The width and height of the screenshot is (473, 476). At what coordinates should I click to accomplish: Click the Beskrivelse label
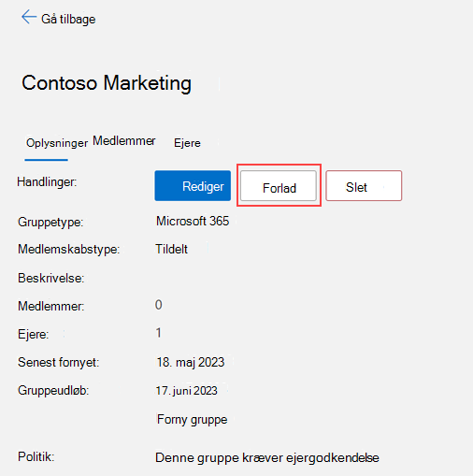click(51, 278)
